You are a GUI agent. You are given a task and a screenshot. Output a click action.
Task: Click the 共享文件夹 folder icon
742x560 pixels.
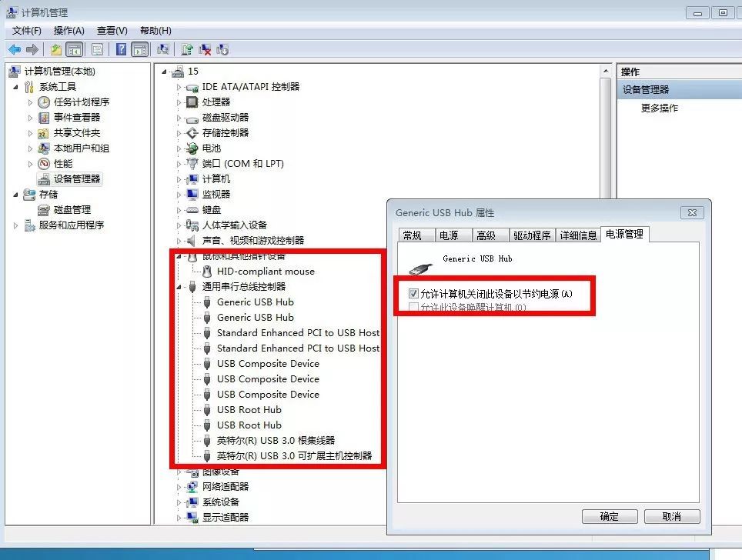point(44,133)
